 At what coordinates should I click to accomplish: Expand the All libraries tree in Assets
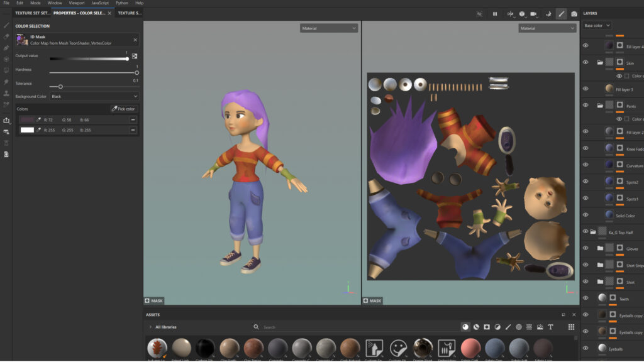point(150,327)
